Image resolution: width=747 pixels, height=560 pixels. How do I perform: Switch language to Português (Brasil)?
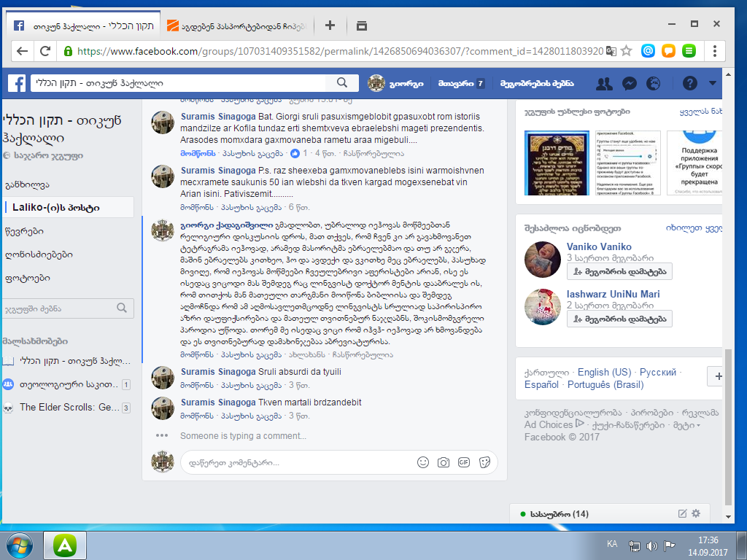click(x=605, y=384)
